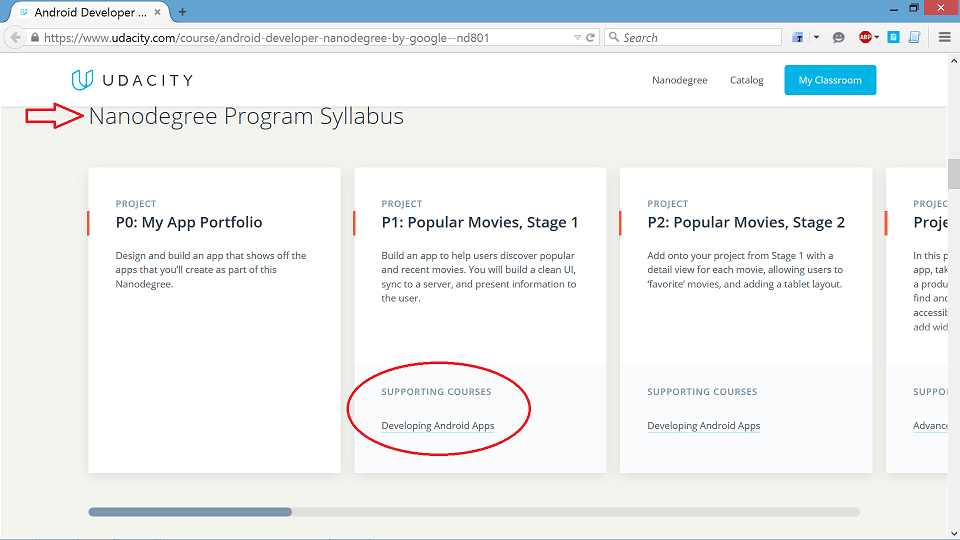Screen dimensions: 960x540
Task: Click the Udacity address bar URL
Action: pos(266,38)
